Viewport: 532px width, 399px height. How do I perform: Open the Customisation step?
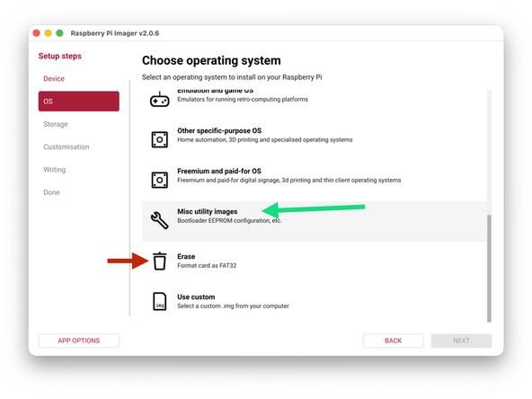pyautogui.click(x=79, y=146)
